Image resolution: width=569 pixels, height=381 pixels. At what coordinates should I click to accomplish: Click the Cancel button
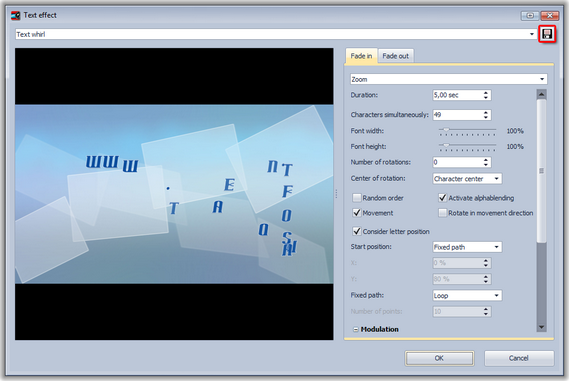(519, 358)
